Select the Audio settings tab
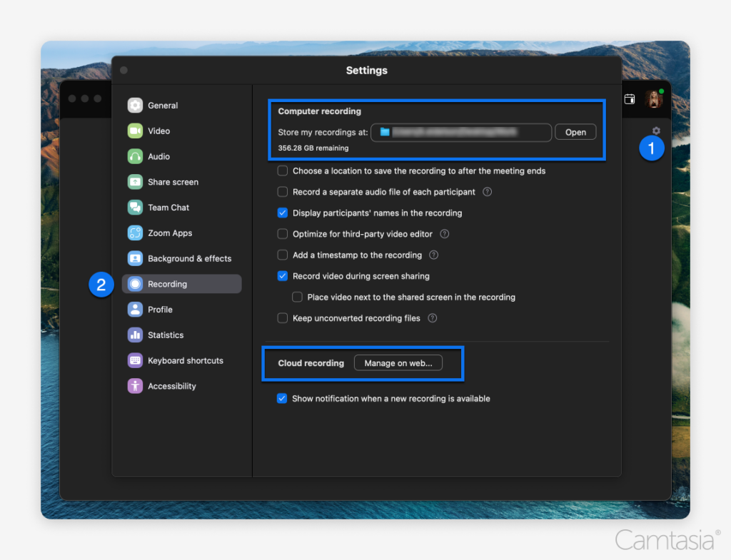731x560 pixels. click(182, 156)
